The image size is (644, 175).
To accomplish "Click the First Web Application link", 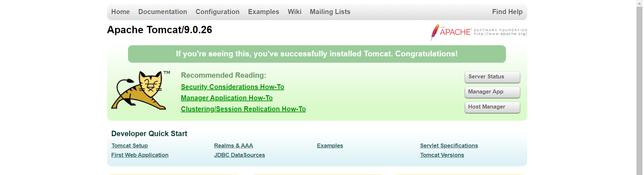I will click(x=140, y=155).
